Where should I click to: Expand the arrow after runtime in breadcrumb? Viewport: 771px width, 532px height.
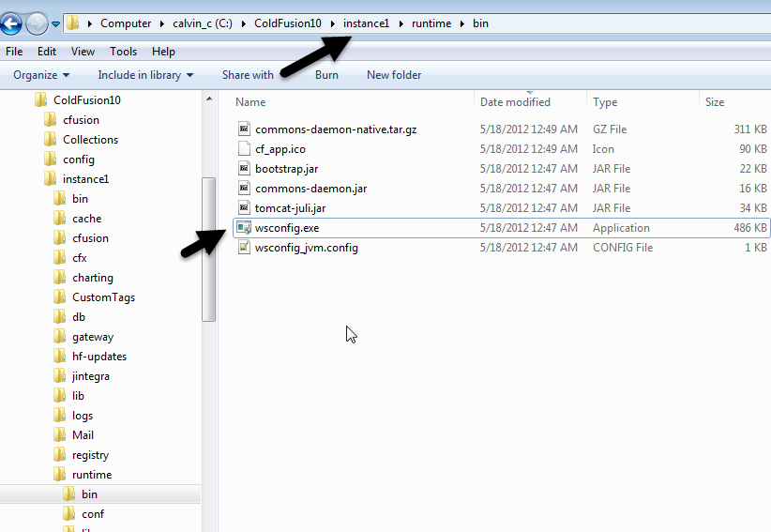(x=462, y=23)
